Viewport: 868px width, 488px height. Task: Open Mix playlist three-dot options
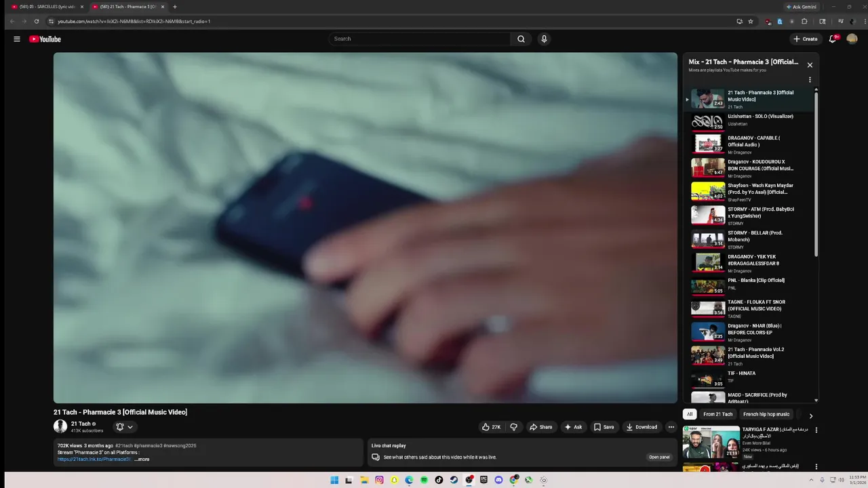tap(810, 79)
